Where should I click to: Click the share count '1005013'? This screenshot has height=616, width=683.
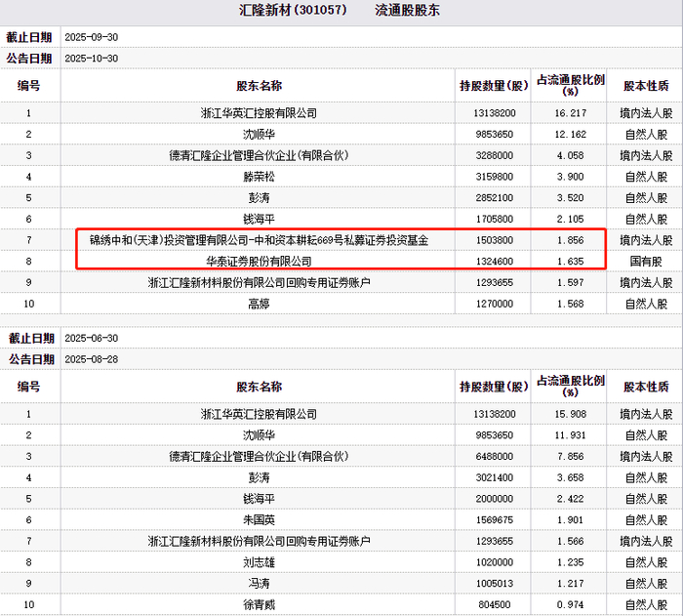click(495, 584)
